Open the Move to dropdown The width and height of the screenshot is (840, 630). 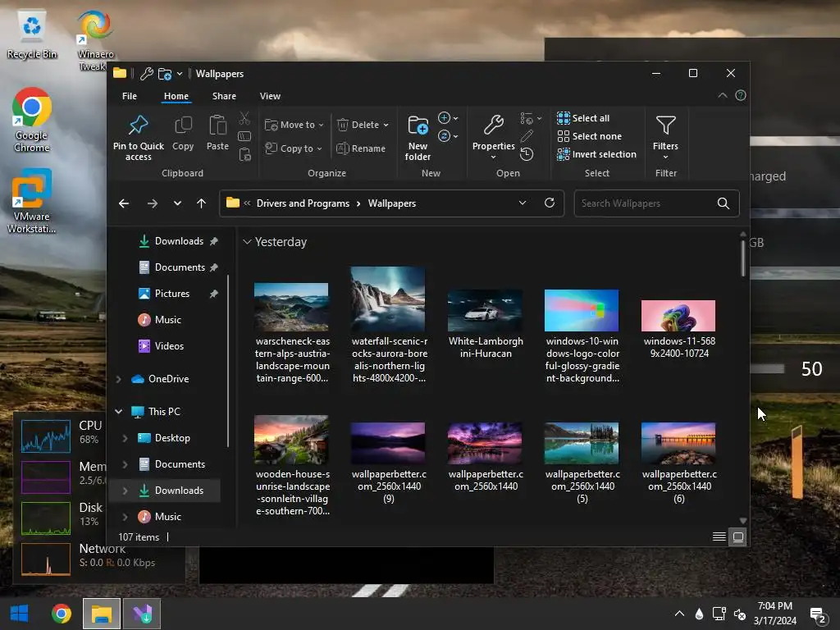294,125
